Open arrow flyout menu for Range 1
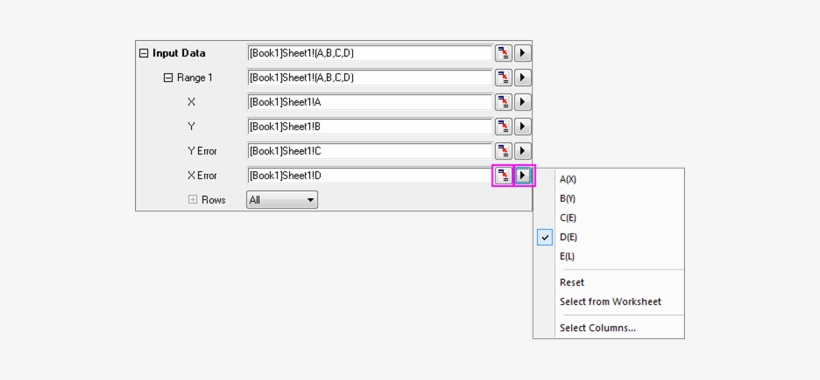820x380 pixels. coord(523,78)
